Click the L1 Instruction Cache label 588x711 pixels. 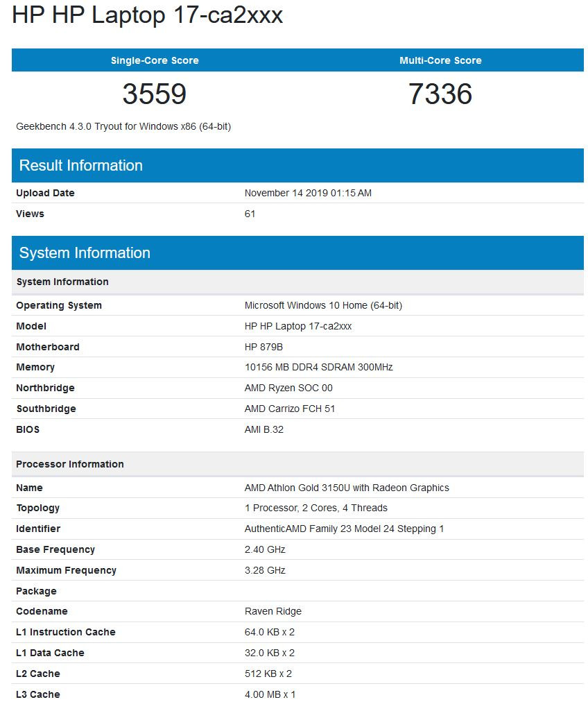[66, 632]
